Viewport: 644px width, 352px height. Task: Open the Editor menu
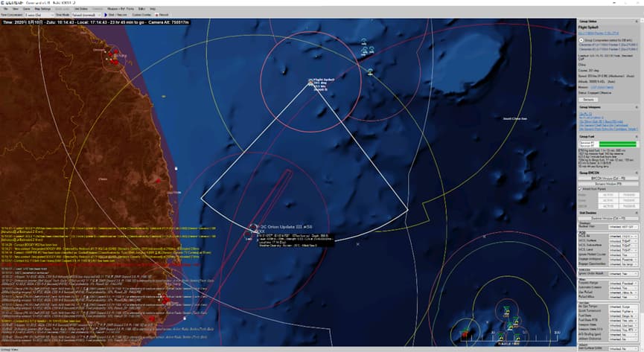(141, 9)
